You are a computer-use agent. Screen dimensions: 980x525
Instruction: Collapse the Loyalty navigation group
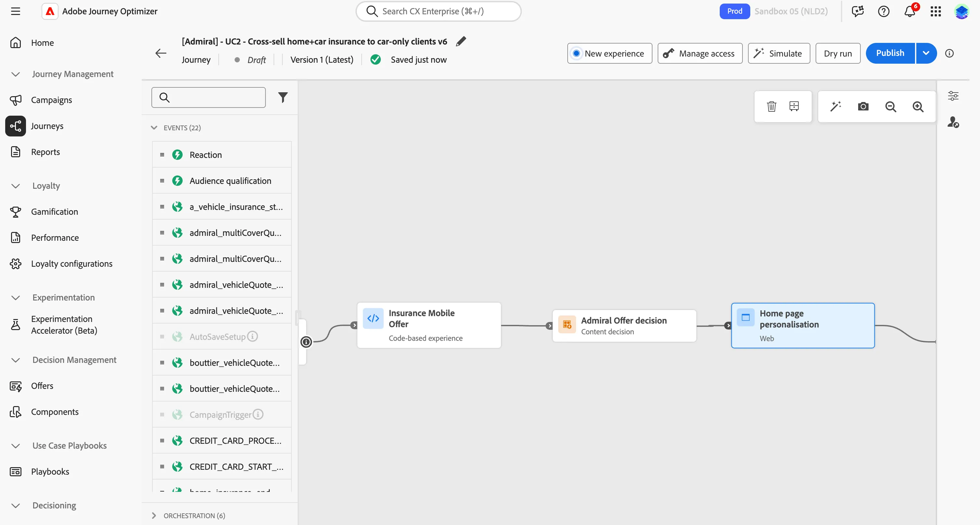(x=16, y=186)
